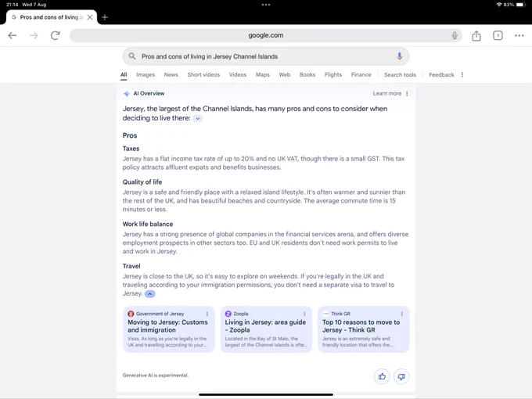Switch to the Images tab
The height and width of the screenshot is (399, 532).
[x=146, y=74]
